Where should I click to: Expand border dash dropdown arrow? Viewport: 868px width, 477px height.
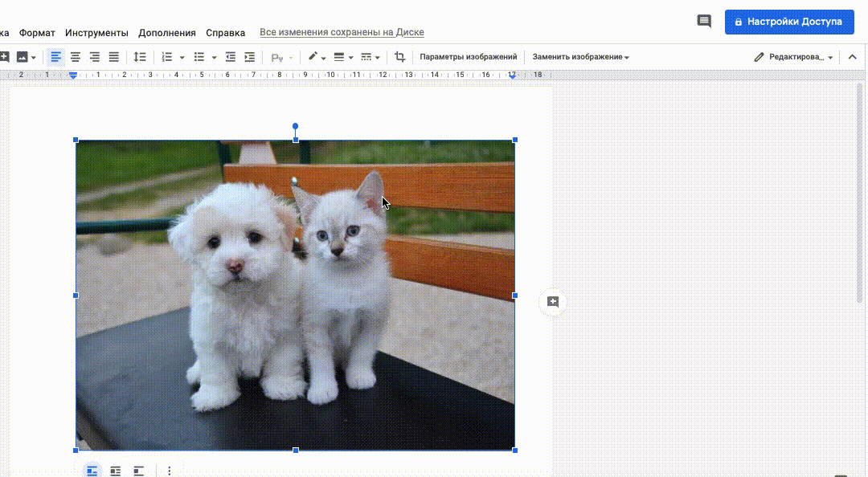point(377,58)
